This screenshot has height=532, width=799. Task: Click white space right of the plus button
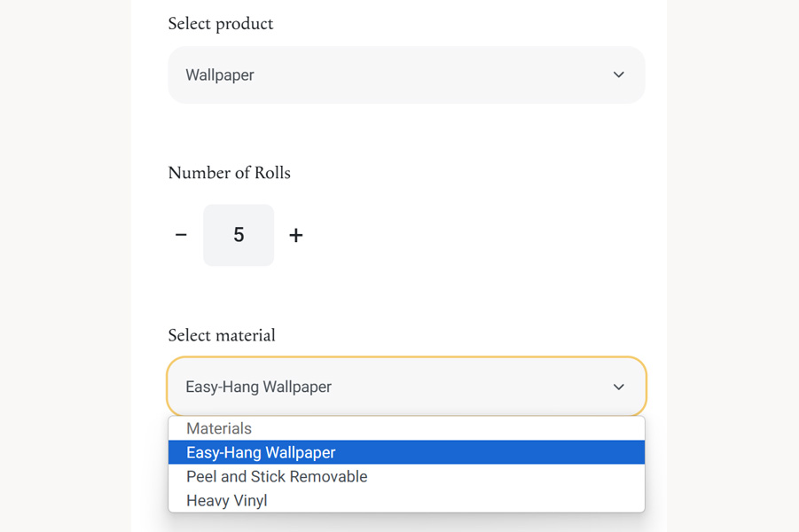point(474,235)
